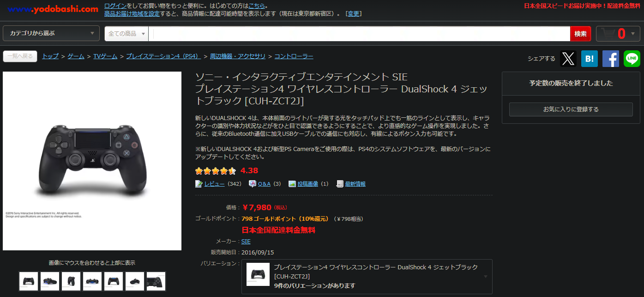Select the fourth controller thumbnail
This screenshot has width=644, height=297.
coord(92,281)
